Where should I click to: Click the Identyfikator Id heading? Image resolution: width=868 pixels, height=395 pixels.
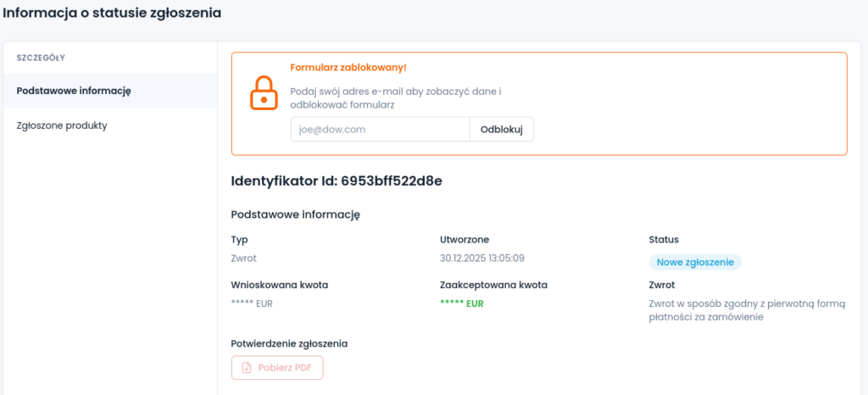(x=337, y=181)
